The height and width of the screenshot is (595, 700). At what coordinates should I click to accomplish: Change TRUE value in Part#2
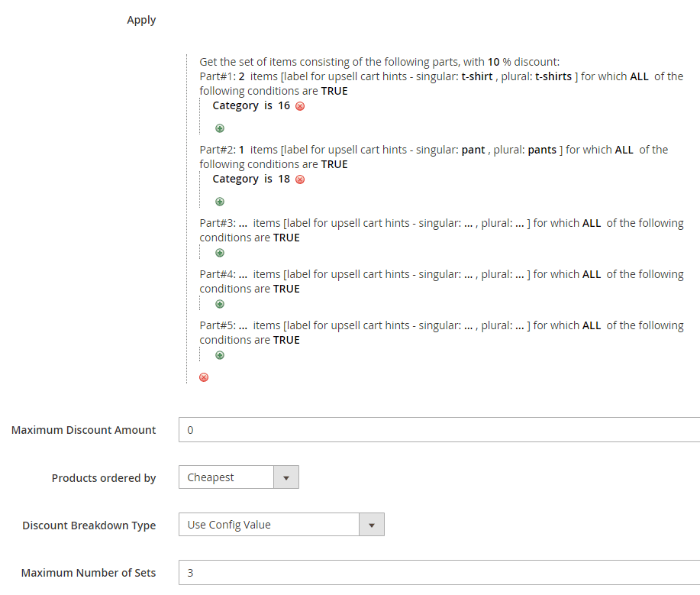(x=334, y=164)
